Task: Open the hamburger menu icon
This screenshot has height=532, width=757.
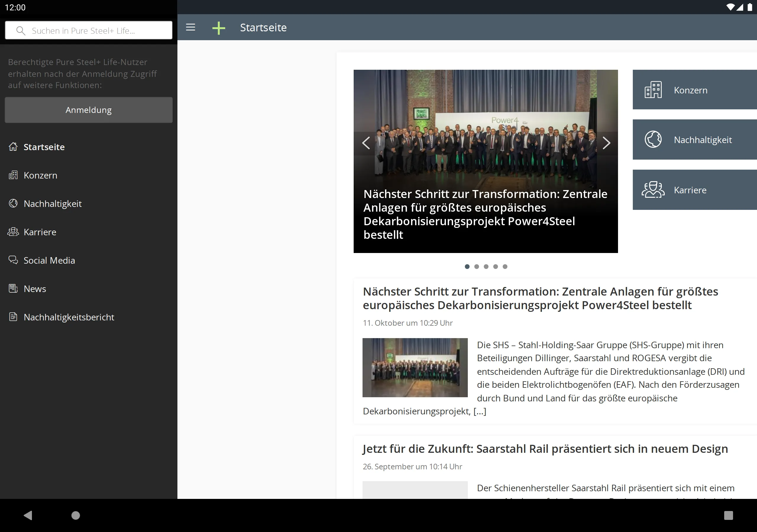Action: click(190, 27)
